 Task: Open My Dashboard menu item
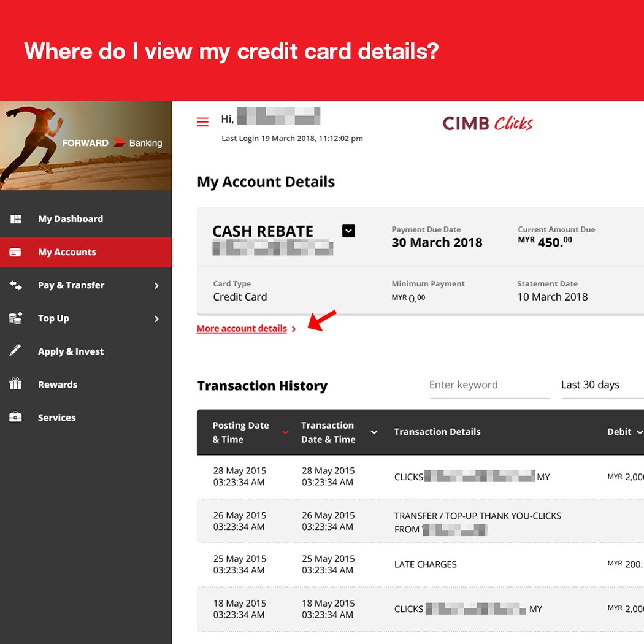coord(86,219)
